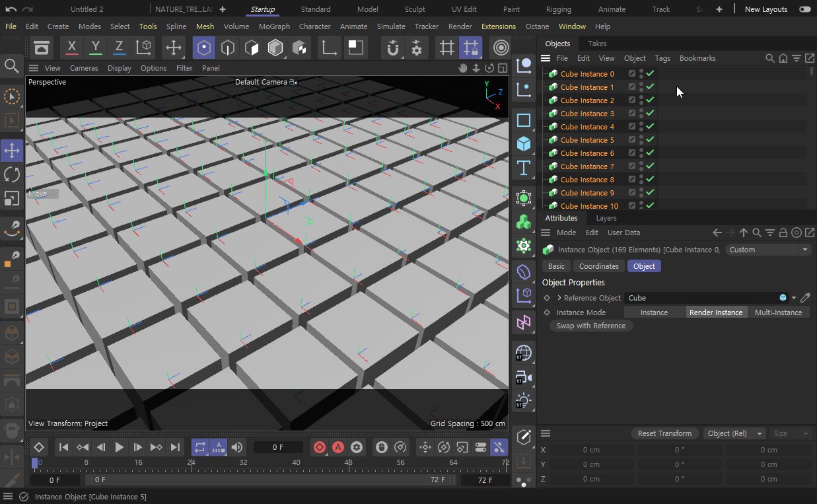Select the Scale tool in the left toolbar
The image size is (817, 504).
point(12,198)
